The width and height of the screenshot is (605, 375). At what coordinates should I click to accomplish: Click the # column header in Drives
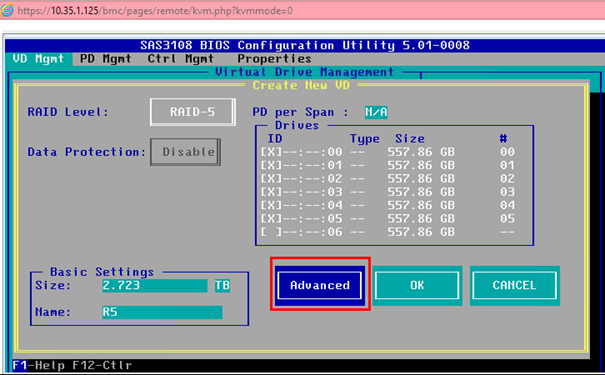pos(503,139)
